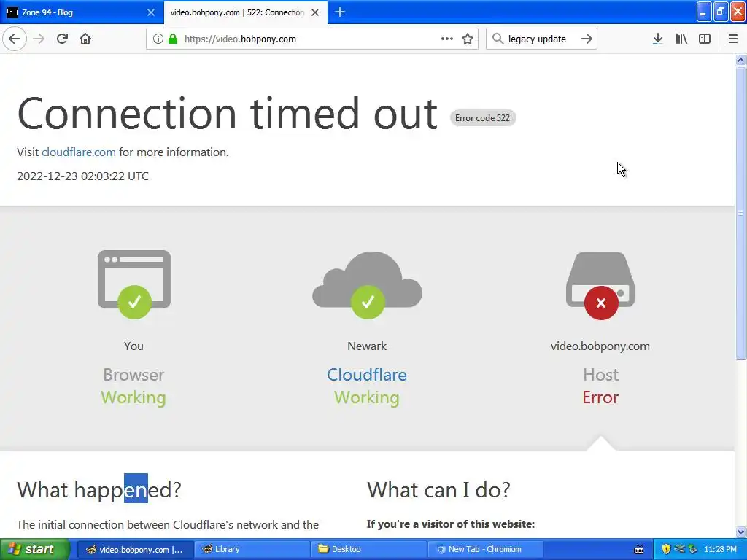Close the video.bobpony.com tab
Screen dimensions: 747x560
(315, 12)
